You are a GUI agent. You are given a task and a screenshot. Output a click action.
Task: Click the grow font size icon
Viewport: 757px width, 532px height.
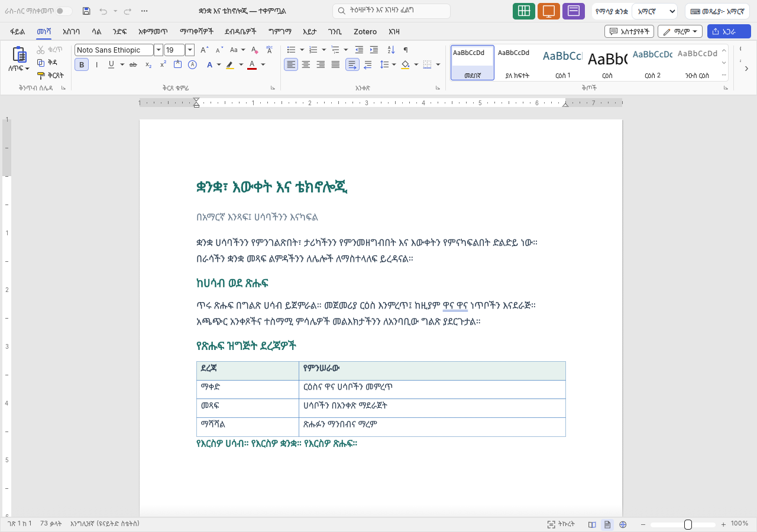pos(204,50)
